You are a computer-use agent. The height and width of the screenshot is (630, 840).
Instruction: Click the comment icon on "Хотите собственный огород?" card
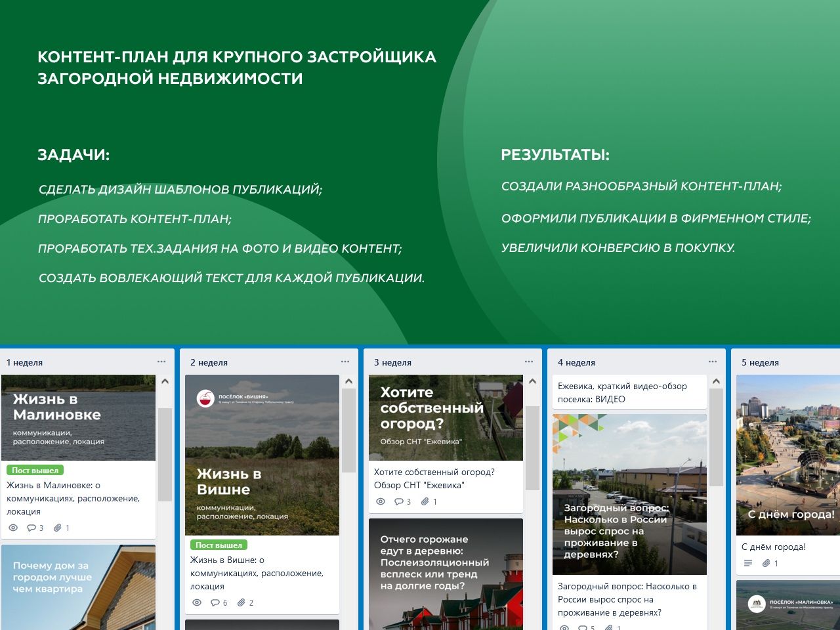398,501
